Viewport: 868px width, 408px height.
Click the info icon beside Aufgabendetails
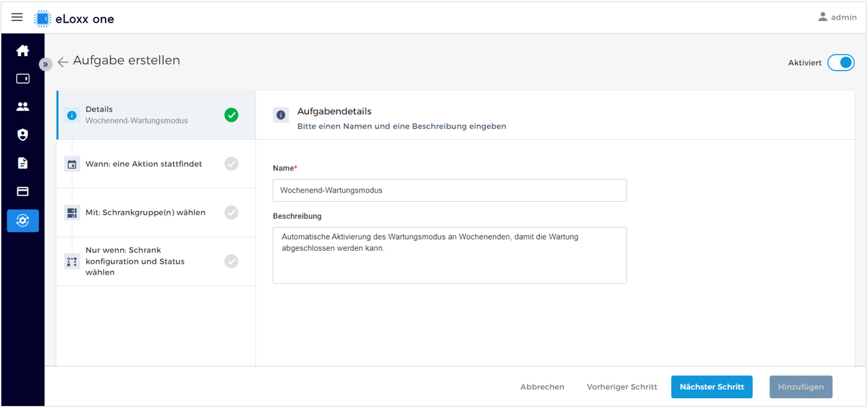coord(281,116)
